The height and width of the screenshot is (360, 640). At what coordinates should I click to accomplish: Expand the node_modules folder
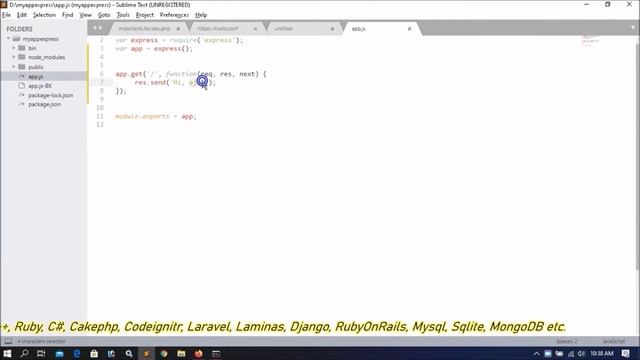tap(13, 57)
